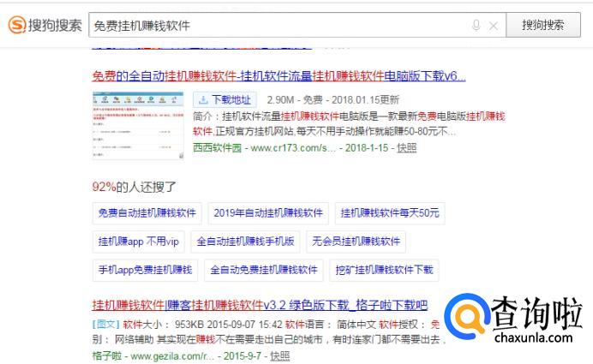The height and width of the screenshot is (364, 593).
Task: Select suggestion 挂机赚app 不用vip
Action: [x=139, y=242]
